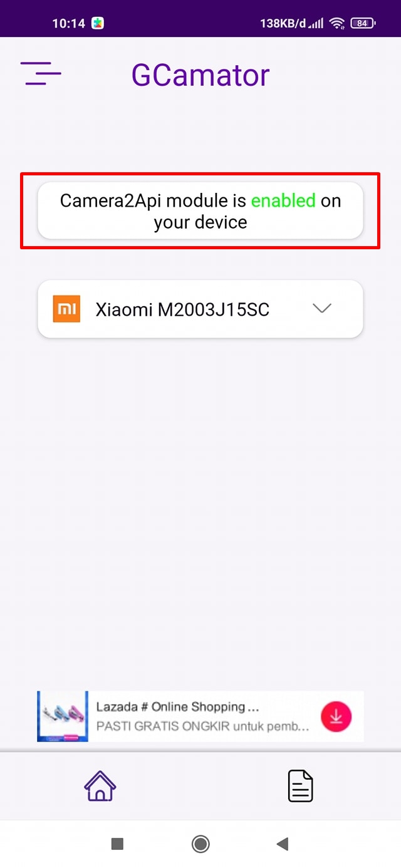Tap the notification app icon beside clock

pos(98,23)
